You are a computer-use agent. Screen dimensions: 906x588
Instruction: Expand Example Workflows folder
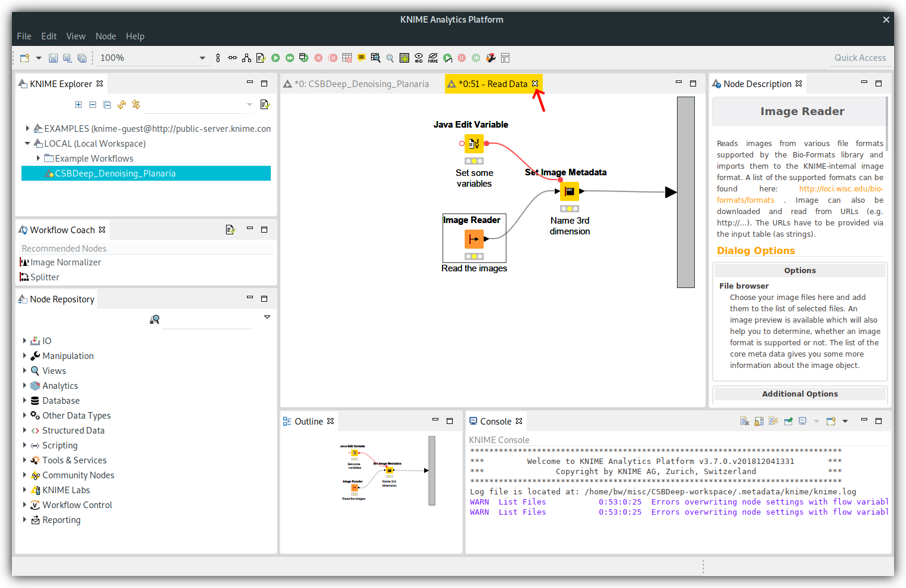[38, 159]
